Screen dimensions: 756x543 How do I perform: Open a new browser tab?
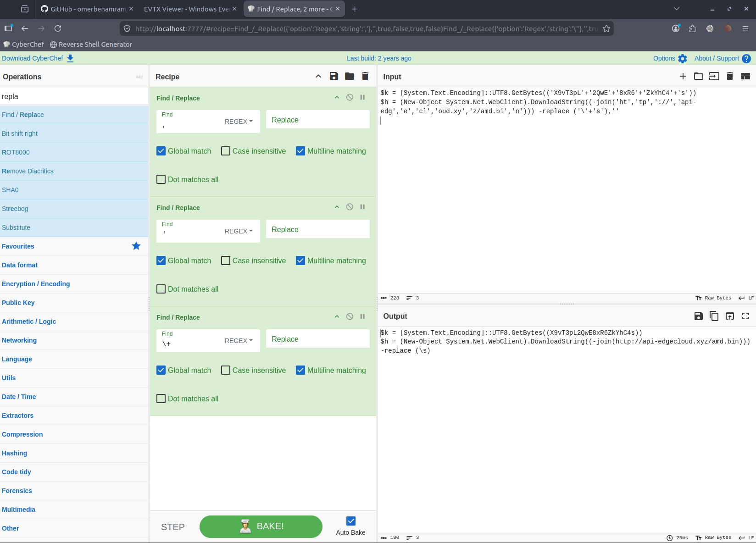[355, 9]
